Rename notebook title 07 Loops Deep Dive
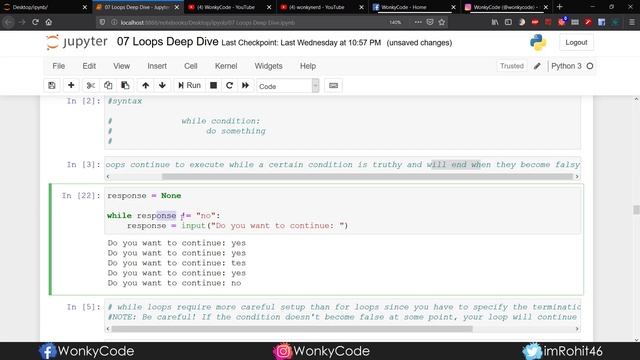This screenshot has width=640, height=360. click(167, 42)
